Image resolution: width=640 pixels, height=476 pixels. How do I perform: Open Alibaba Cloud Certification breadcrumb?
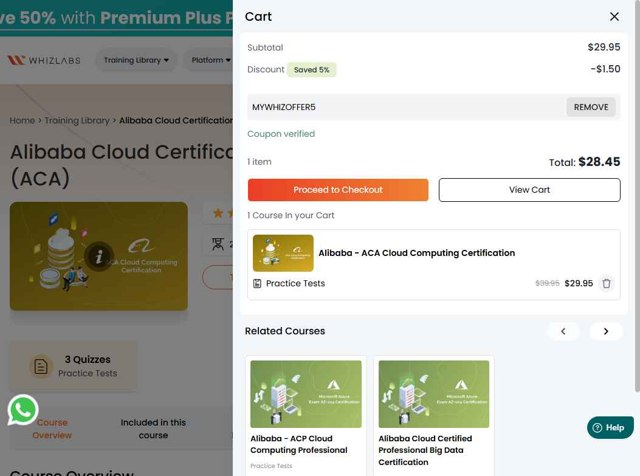(176, 120)
